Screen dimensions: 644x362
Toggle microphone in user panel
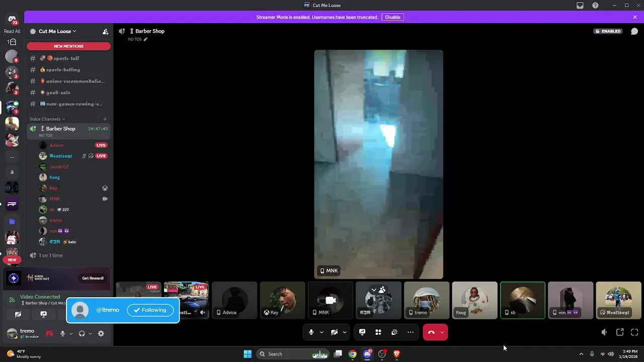pos(62,333)
